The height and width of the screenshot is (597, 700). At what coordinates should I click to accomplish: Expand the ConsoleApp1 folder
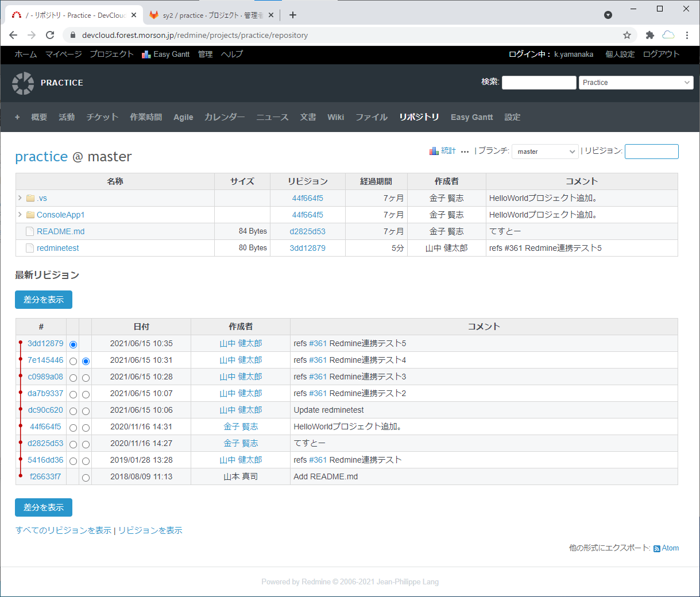[20, 215]
